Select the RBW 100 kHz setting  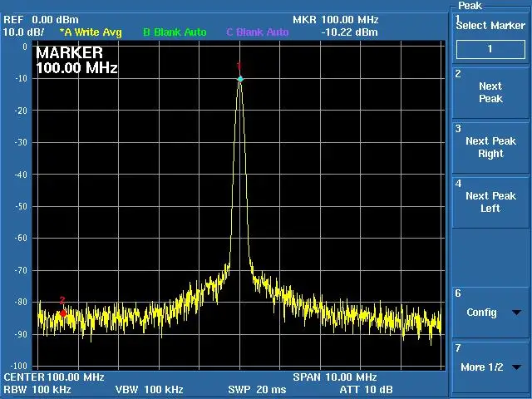click(37, 390)
